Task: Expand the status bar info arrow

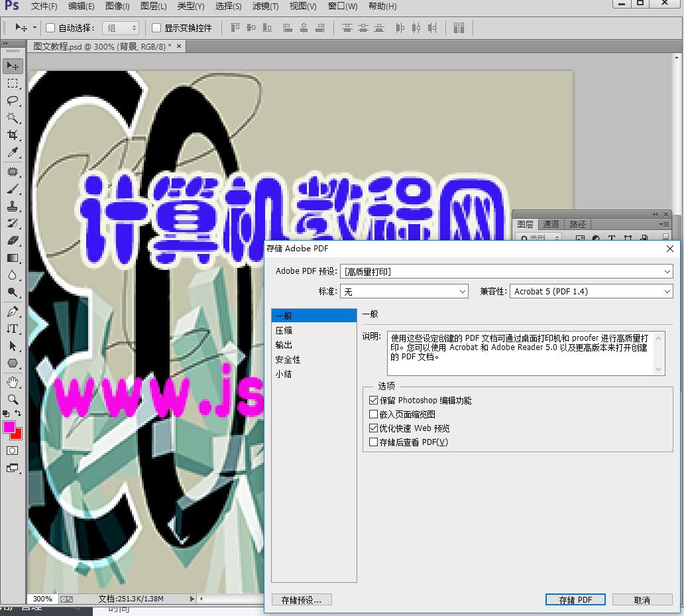Action: click(x=192, y=599)
